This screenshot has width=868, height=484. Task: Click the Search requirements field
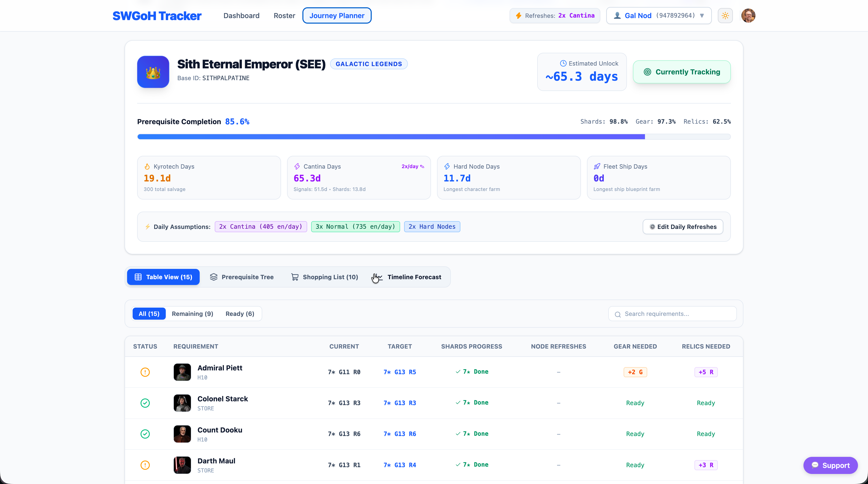(672, 314)
